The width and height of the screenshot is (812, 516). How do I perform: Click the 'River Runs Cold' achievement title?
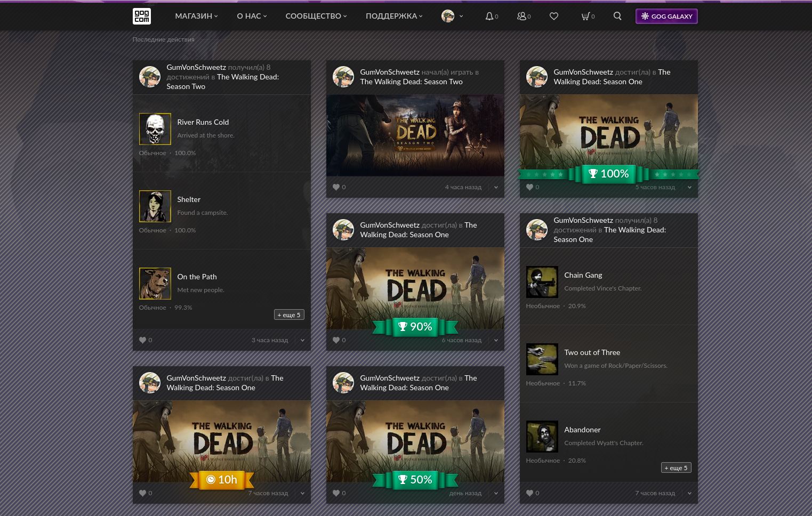click(x=203, y=122)
